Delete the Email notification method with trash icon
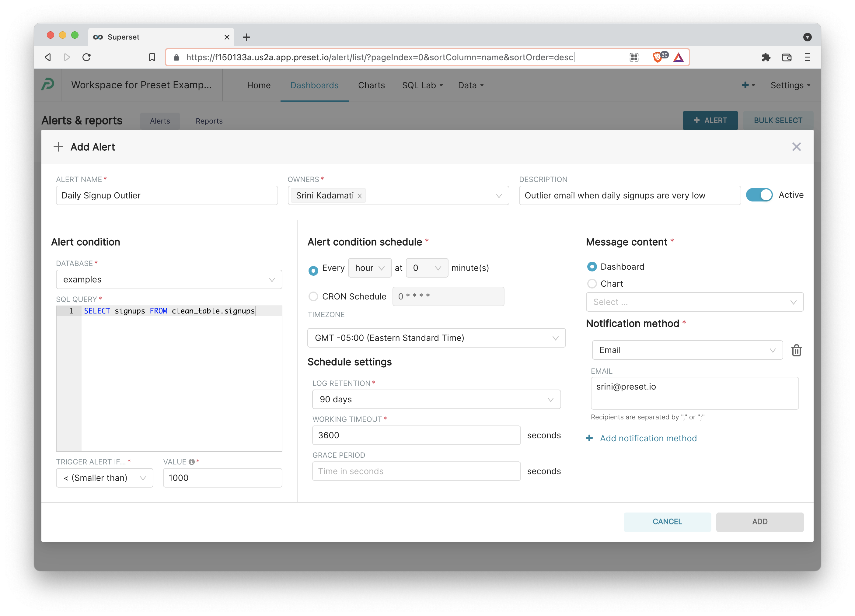The height and width of the screenshot is (616, 855). point(796,350)
